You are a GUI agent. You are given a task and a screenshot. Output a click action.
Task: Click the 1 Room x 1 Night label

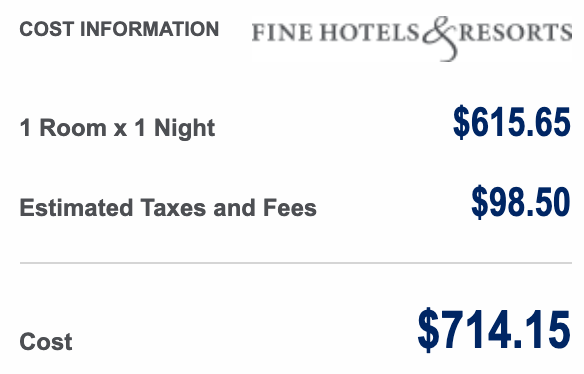click(117, 129)
